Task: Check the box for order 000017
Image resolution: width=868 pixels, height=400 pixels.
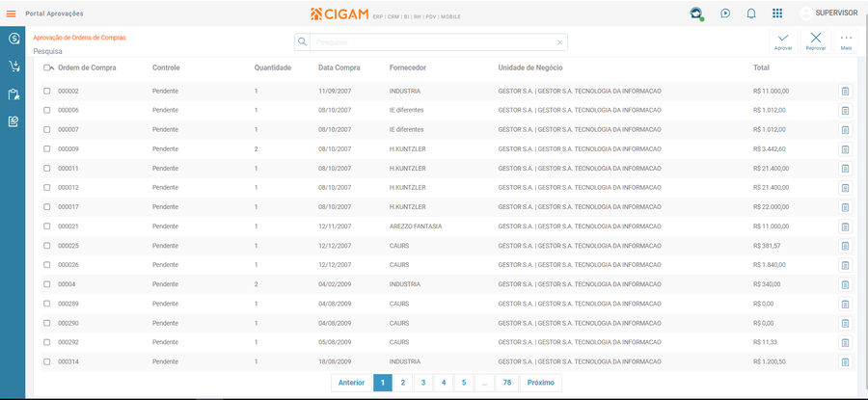Action: click(x=47, y=207)
